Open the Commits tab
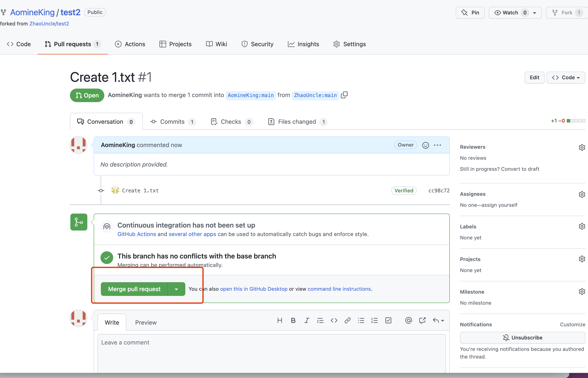 pos(172,122)
